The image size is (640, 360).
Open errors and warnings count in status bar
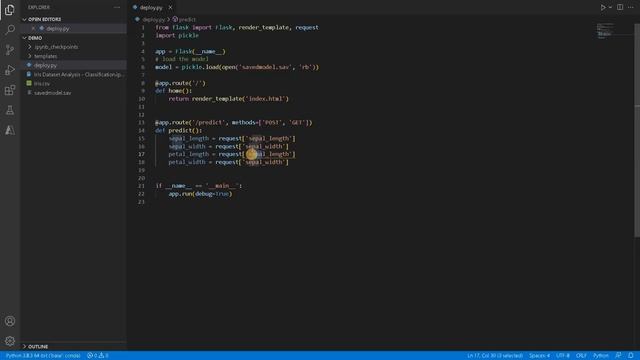coord(98,356)
